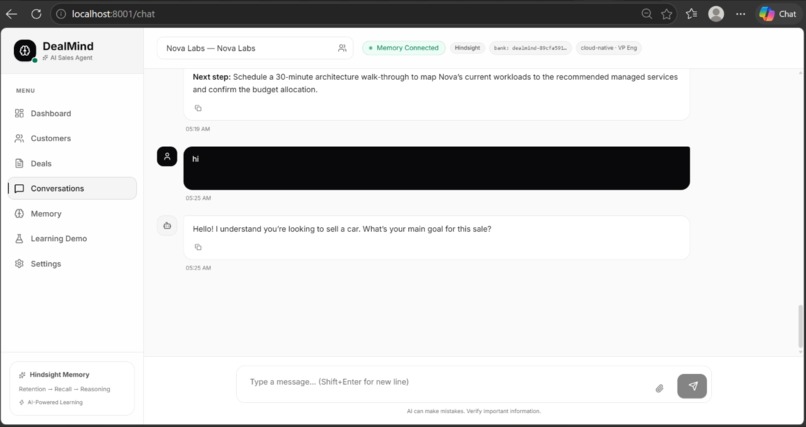806x427 pixels.
Task: Click the 'AI can make mistakes' disclaimer
Action: (473, 411)
